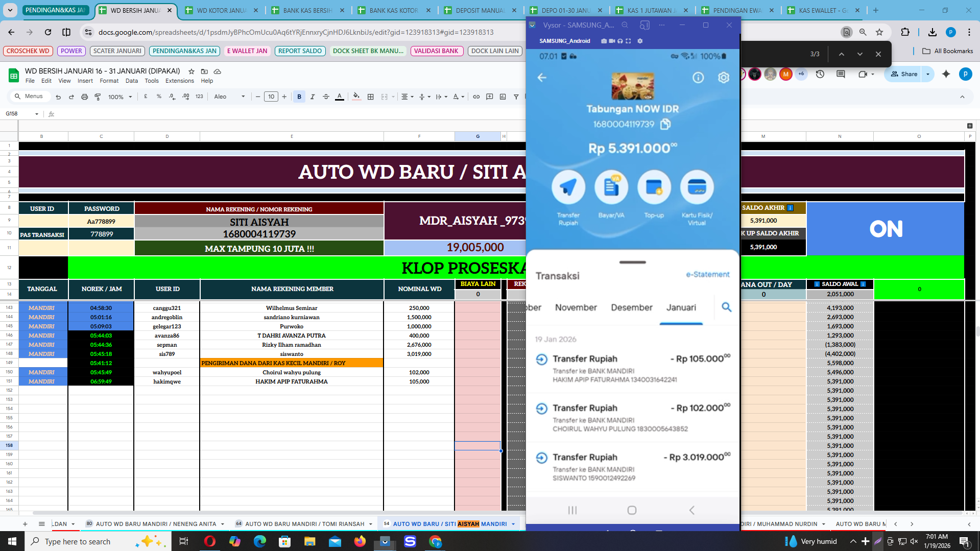Activate the paint format tool

[x=98, y=97]
